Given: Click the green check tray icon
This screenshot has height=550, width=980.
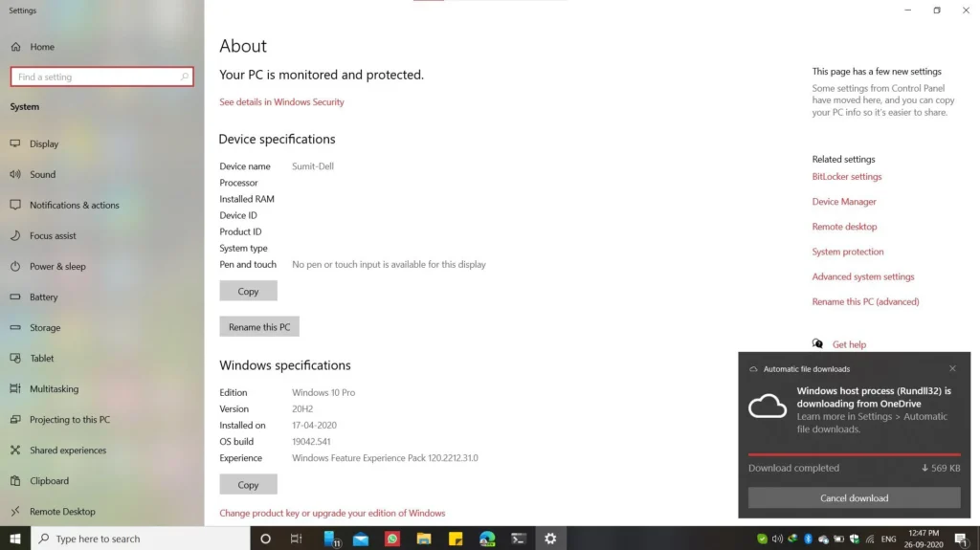Looking at the screenshot, I should [762, 539].
